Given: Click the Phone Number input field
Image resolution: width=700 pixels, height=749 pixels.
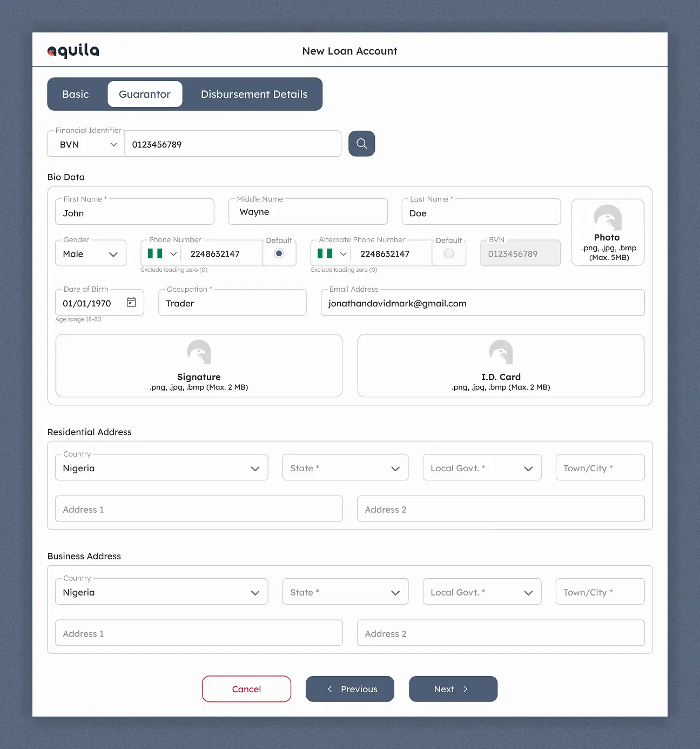Looking at the screenshot, I should 222,253.
